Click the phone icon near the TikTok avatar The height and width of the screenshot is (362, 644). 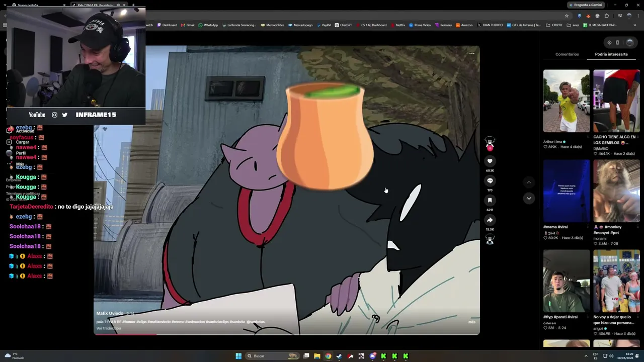point(618,42)
